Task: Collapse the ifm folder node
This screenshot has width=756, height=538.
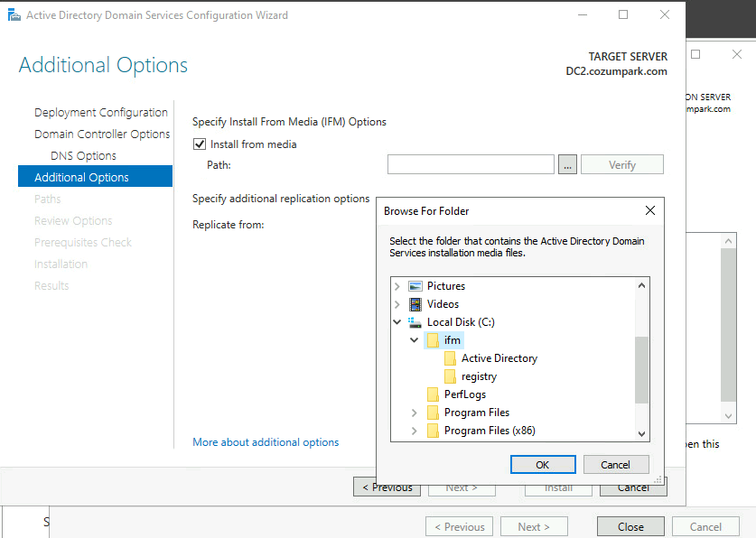Action: pyautogui.click(x=415, y=340)
